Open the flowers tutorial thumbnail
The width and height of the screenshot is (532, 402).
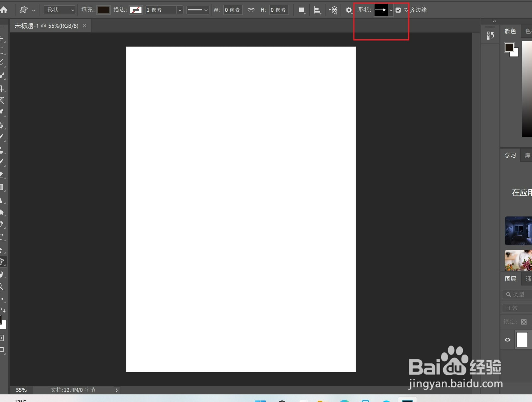pos(518,260)
